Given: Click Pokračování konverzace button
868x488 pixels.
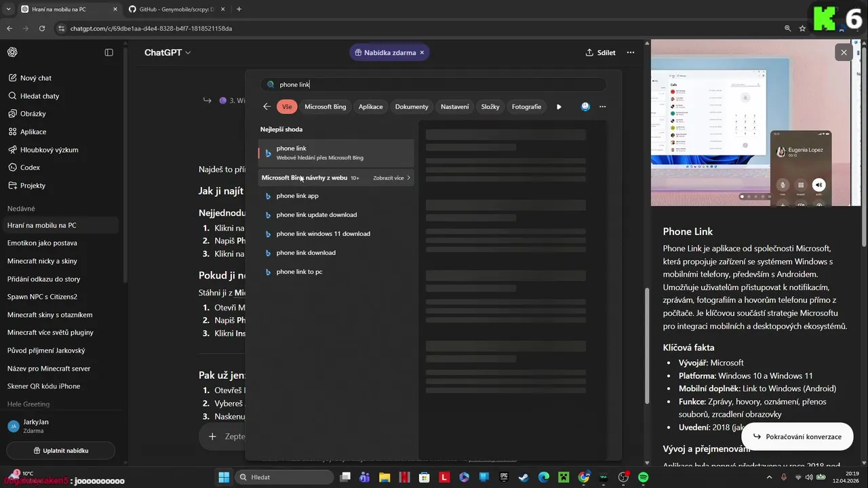Looking at the screenshot, I should pos(797,436).
